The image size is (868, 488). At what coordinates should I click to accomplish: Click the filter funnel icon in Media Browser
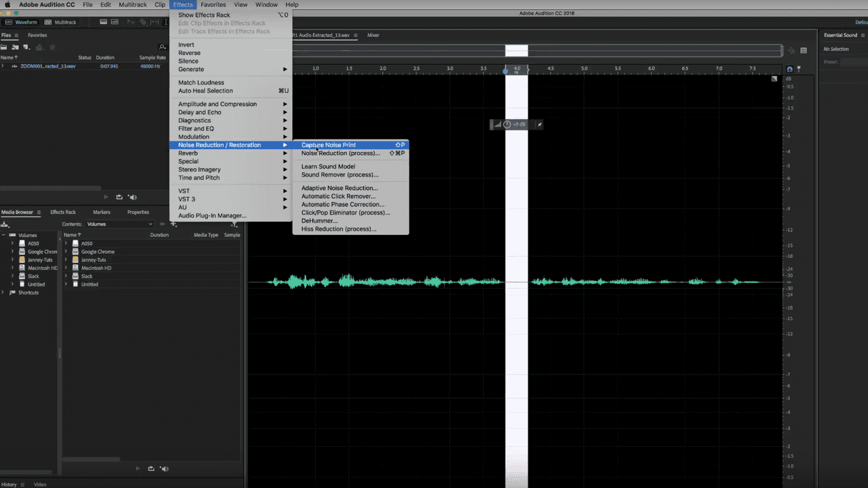click(x=234, y=224)
